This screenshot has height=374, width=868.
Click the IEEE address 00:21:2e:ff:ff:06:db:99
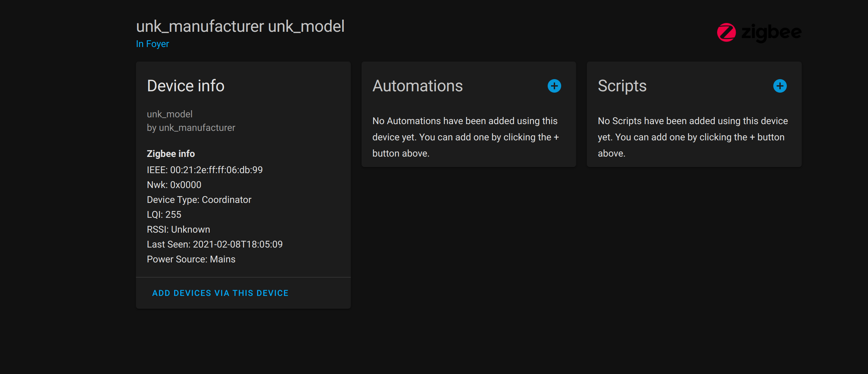click(204, 170)
